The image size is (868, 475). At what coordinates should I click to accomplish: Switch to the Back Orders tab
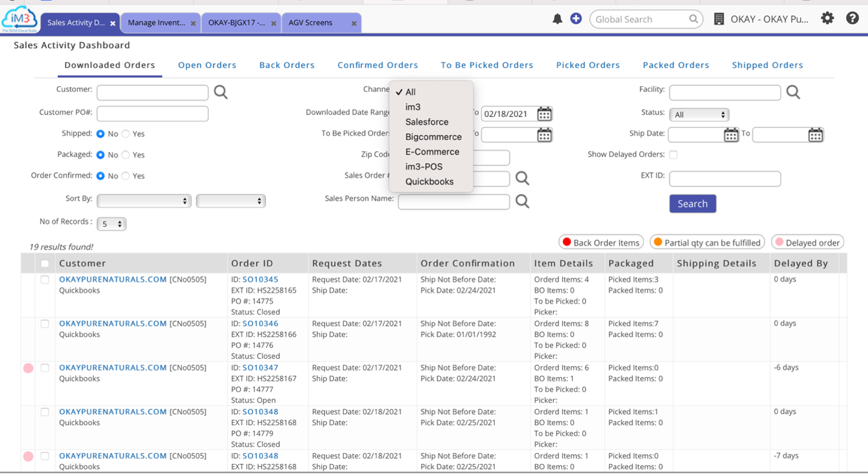(x=287, y=65)
